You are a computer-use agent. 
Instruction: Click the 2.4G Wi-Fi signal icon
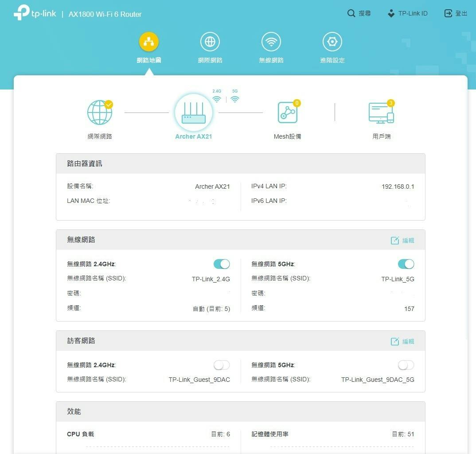pos(217,99)
